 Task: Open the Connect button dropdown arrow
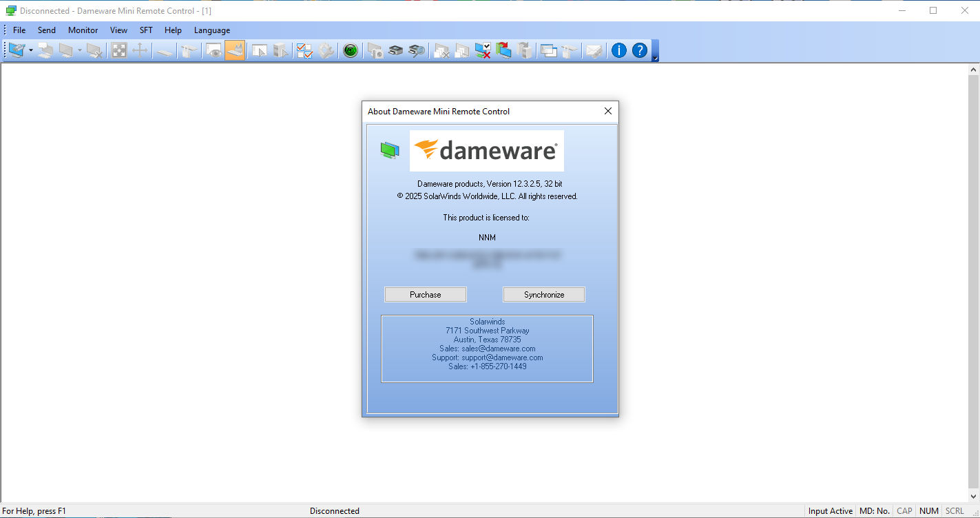(x=30, y=50)
